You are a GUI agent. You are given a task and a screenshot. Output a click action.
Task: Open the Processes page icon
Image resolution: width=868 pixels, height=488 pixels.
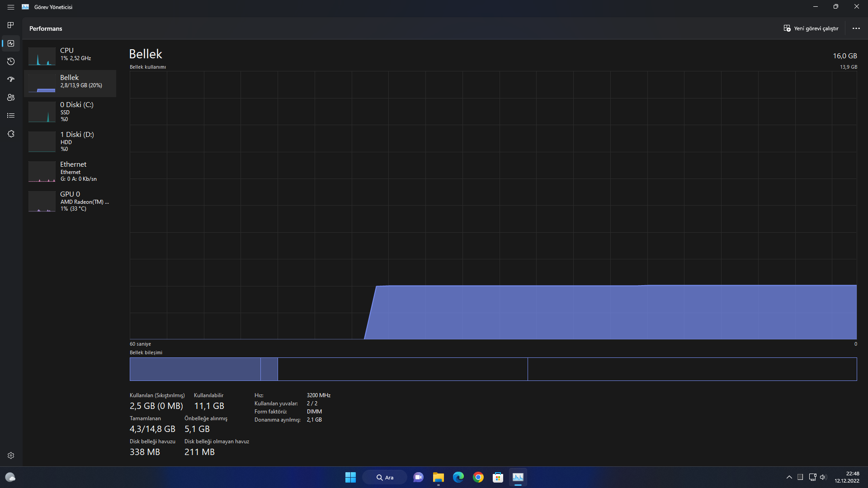(x=11, y=25)
